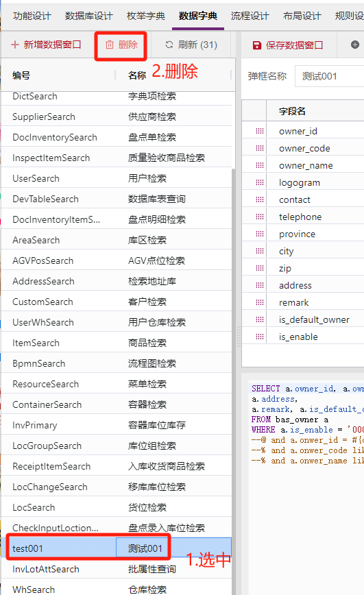
Task: Select the 枚举字典 tab
Action: [146, 16]
